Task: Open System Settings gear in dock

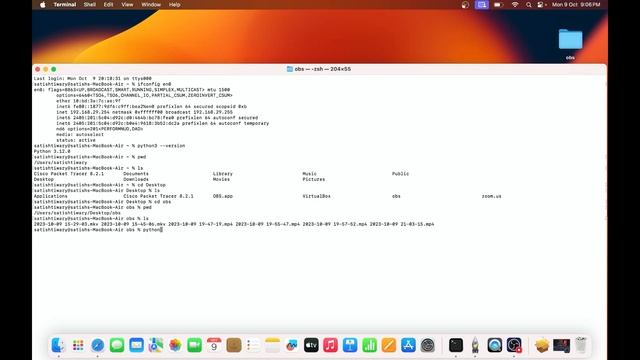Action: [427, 345]
